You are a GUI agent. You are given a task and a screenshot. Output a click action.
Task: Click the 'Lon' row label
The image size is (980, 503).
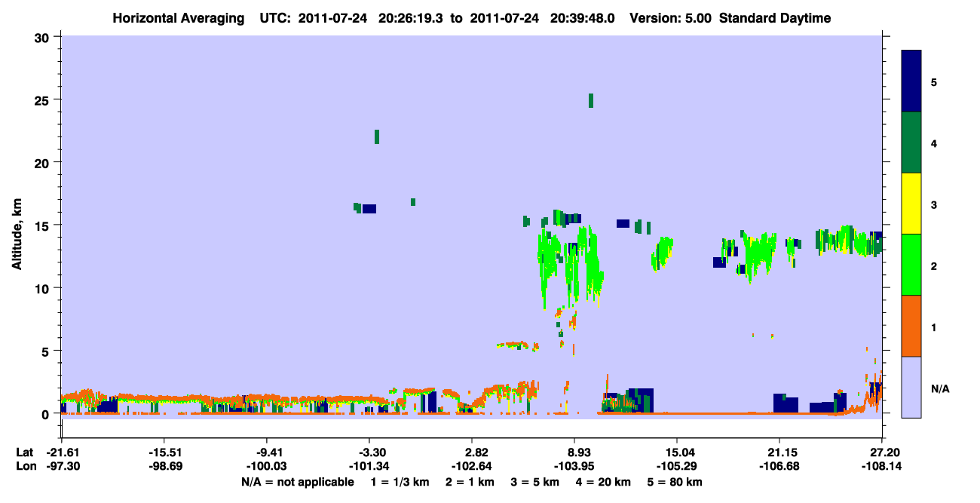click(26, 466)
